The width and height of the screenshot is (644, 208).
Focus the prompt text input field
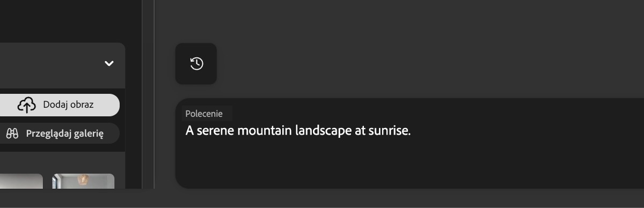409,143
